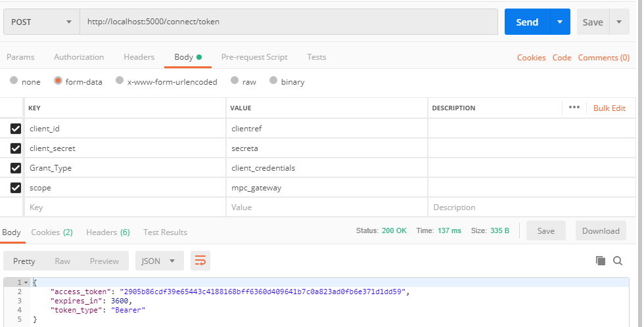Uncheck the client_id parameter checkbox
The width and height of the screenshot is (644, 327).
point(16,129)
